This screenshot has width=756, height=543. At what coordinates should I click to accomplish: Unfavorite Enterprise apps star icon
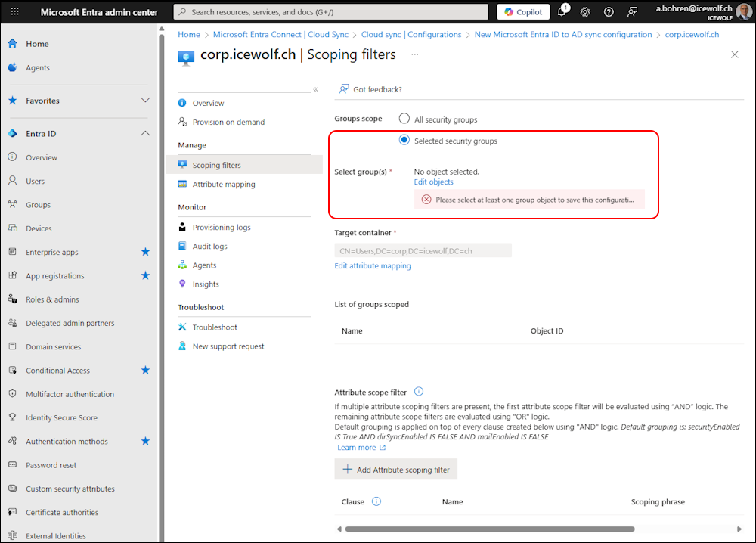click(x=145, y=252)
